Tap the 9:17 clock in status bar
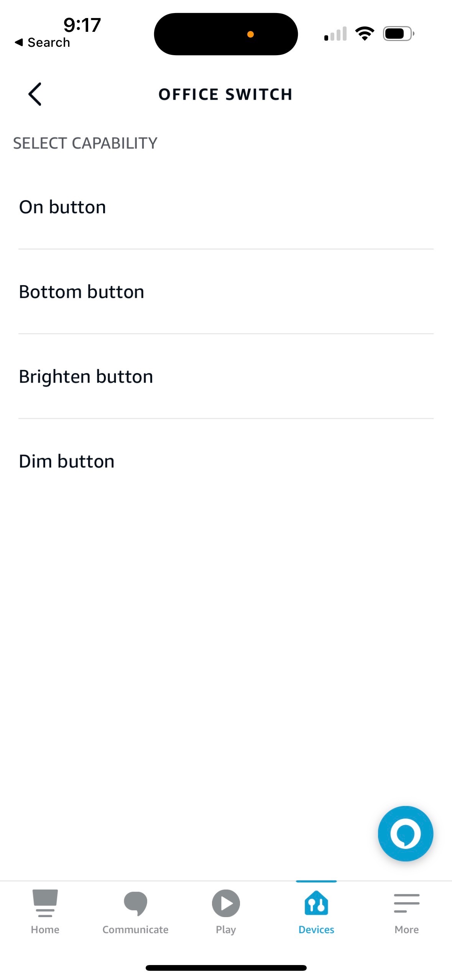Screen dimensions: 452x980 pyautogui.click(x=82, y=25)
